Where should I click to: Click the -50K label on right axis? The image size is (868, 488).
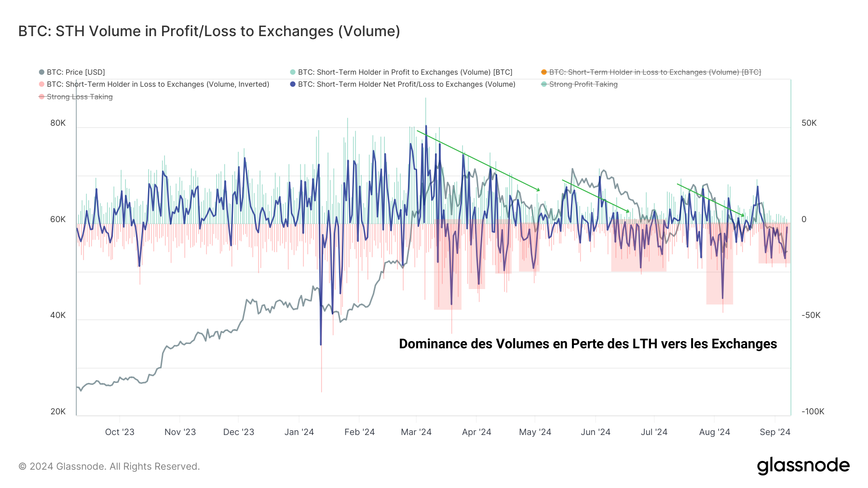(x=811, y=316)
